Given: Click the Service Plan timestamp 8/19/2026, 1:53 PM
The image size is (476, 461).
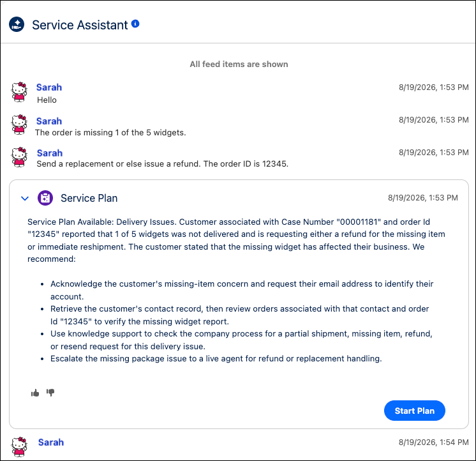Looking at the screenshot, I should (x=422, y=198).
